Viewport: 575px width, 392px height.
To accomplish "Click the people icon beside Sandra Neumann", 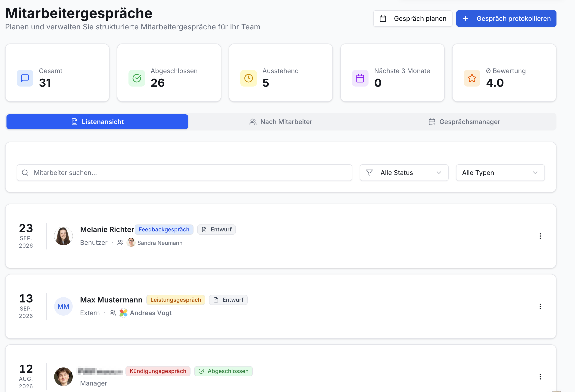I will tap(121, 243).
